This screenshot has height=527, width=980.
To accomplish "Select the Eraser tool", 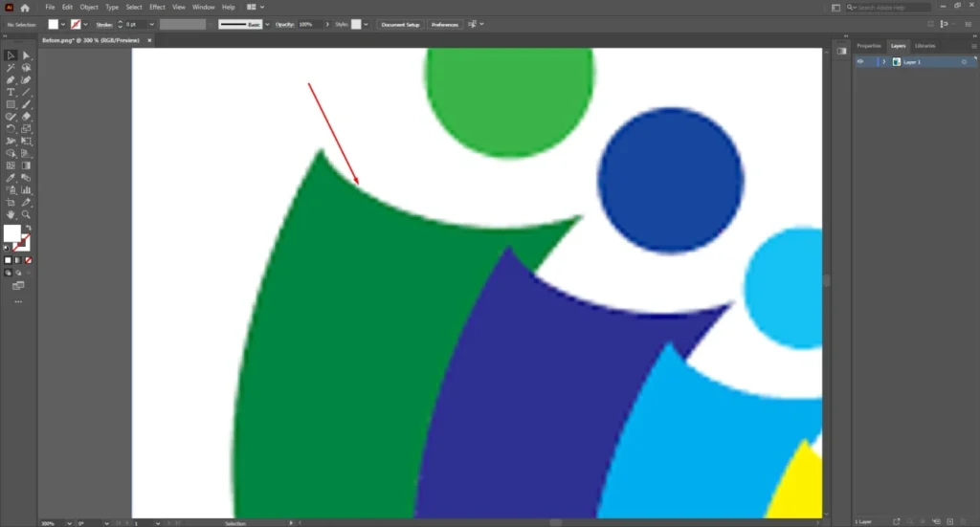I will [26, 117].
